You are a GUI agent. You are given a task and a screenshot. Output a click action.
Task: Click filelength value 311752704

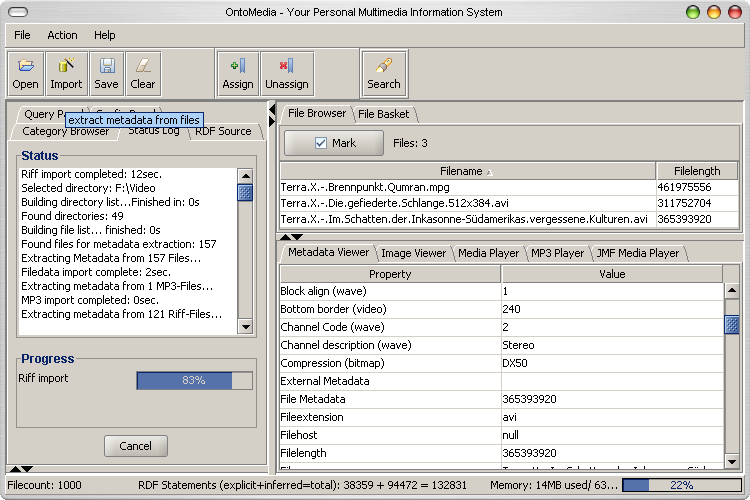(x=684, y=203)
